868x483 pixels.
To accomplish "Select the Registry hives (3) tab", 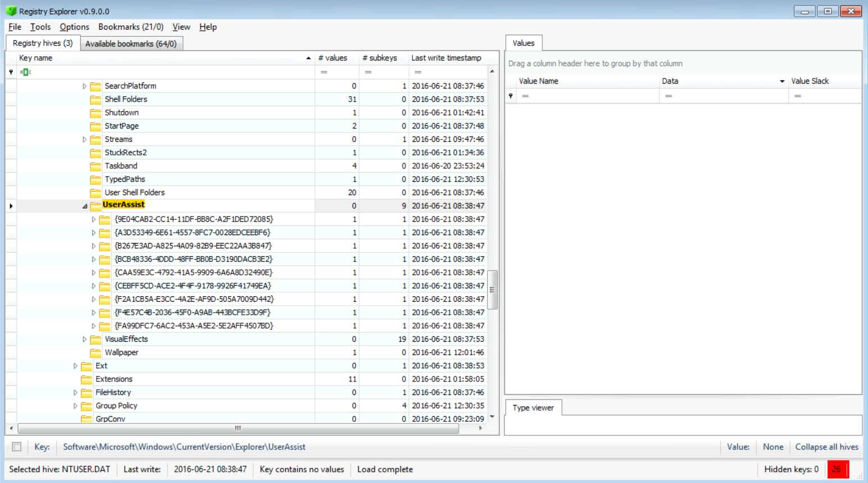I will pyautogui.click(x=43, y=43).
